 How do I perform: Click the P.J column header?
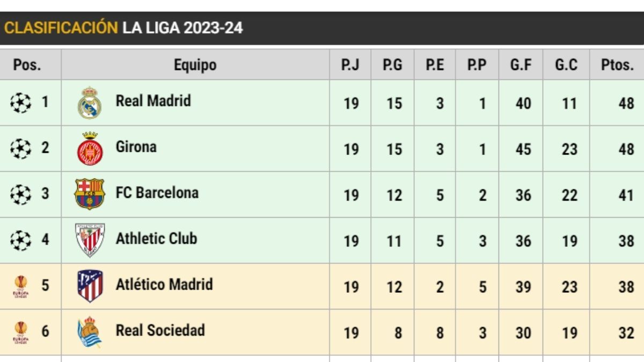[x=350, y=65]
